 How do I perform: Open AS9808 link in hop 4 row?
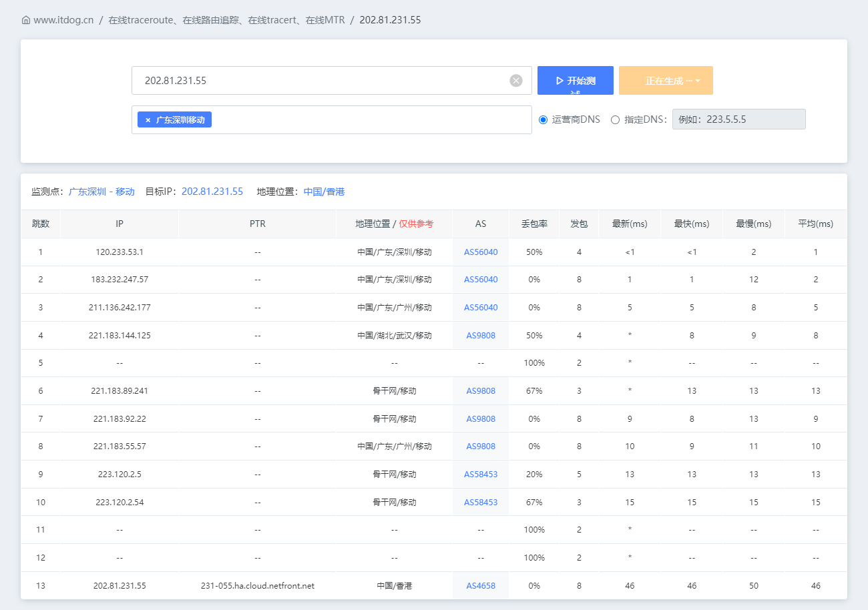point(481,336)
